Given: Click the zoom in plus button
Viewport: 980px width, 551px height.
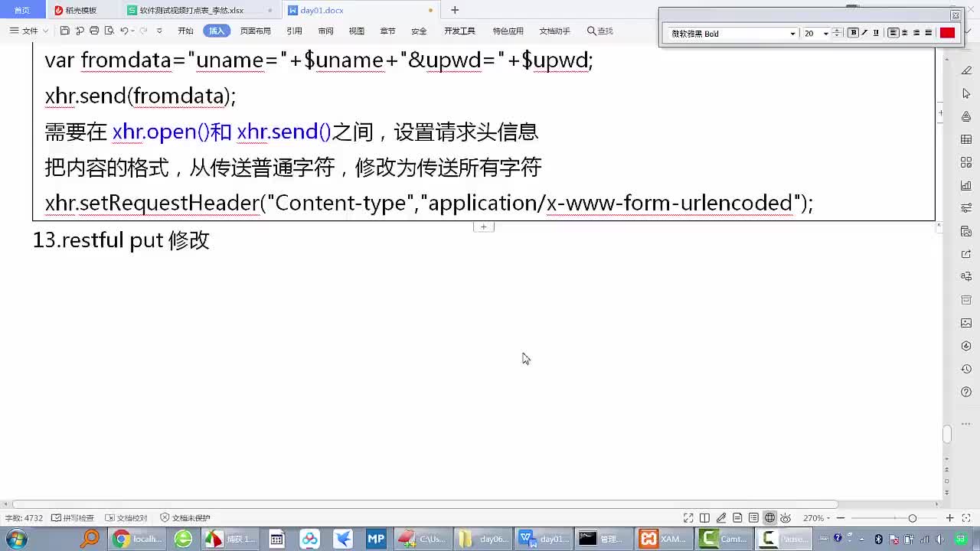Looking at the screenshot, I should pyautogui.click(x=950, y=518).
